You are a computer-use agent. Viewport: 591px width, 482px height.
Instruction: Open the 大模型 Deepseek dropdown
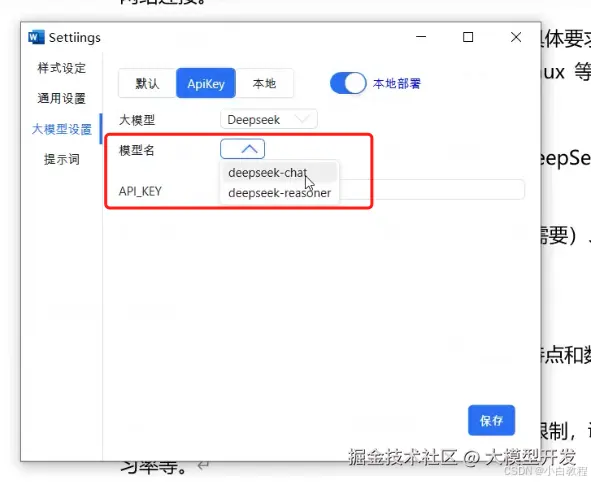point(269,119)
